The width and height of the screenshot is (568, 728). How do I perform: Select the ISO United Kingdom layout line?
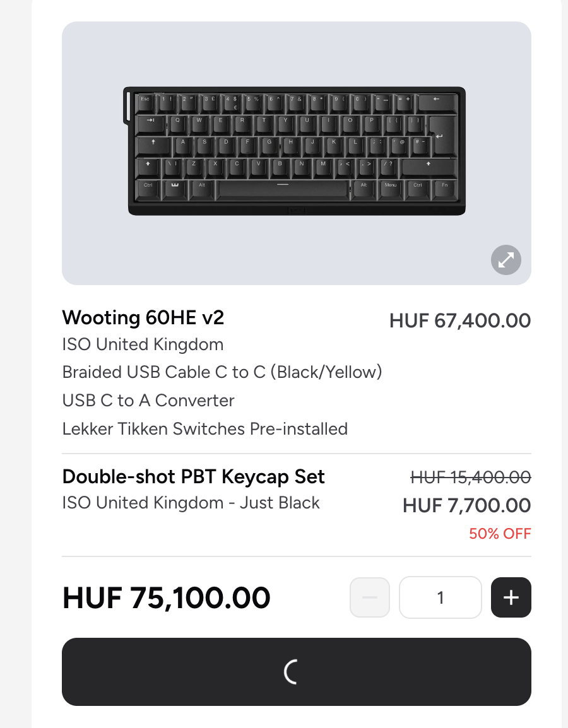tap(143, 345)
